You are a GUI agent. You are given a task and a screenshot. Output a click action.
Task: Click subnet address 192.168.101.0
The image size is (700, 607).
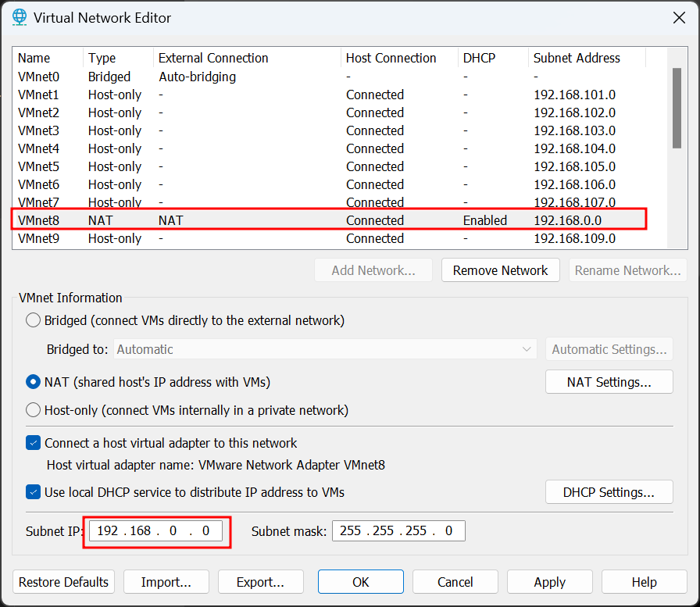[x=574, y=95]
